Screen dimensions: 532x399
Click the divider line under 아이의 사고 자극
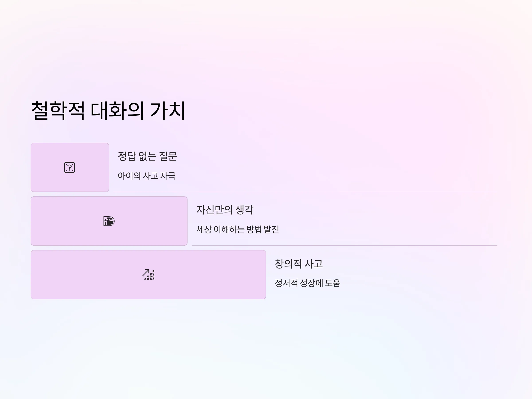pyautogui.click(x=305, y=192)
